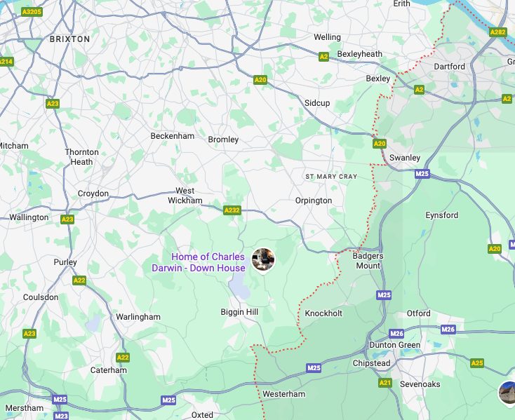Select the A25 road shield
The width and height of the screenshot is (515, 420).
point(477,363)
